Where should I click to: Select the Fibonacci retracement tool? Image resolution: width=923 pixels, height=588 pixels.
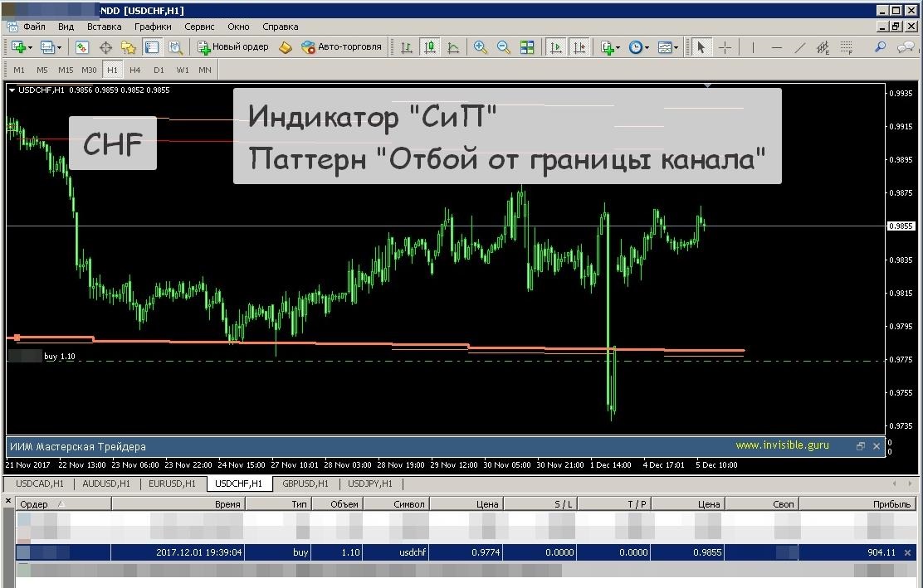pyautogui.click(x=847, y=47)
